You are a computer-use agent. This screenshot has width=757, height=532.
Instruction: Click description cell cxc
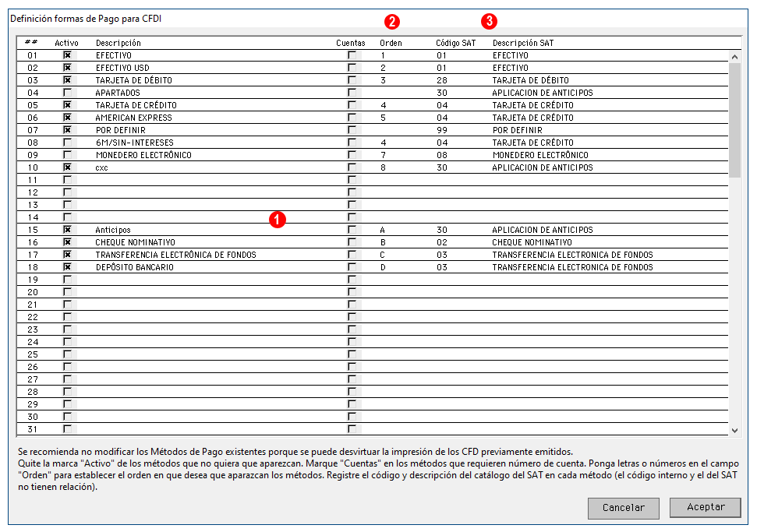click(101, 167)
